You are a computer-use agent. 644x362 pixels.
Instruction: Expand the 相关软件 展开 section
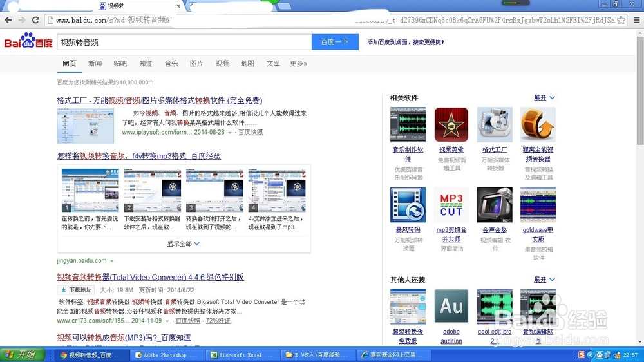point(544,98)
